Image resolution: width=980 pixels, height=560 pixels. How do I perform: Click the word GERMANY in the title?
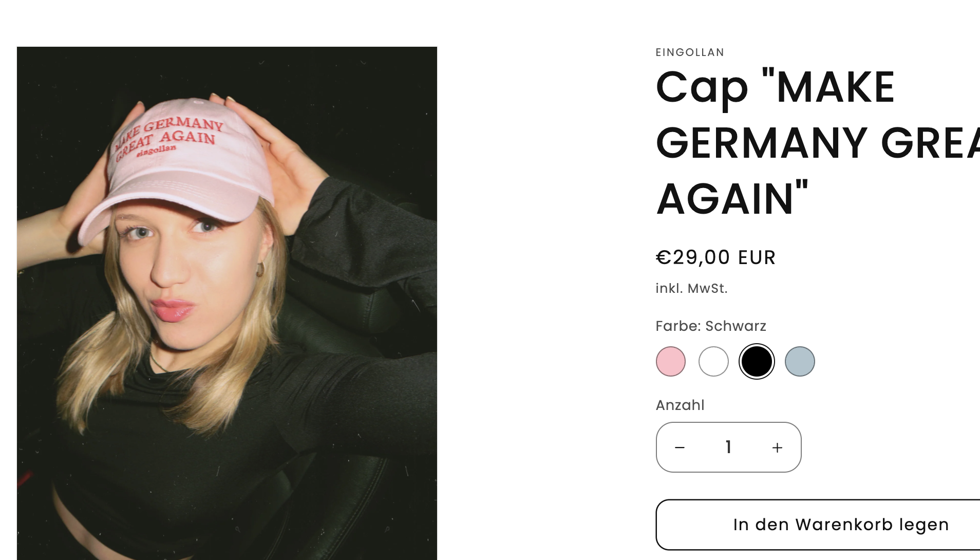tap(762, 143)
